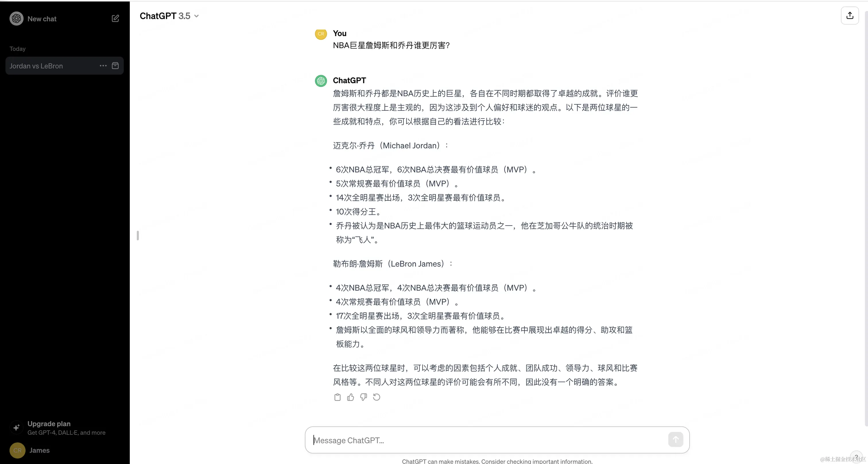Image resolution: width=868 pixels, height=464 pixels.
Task: Click the yellow CR user avatar
Action: click(320, 34)
